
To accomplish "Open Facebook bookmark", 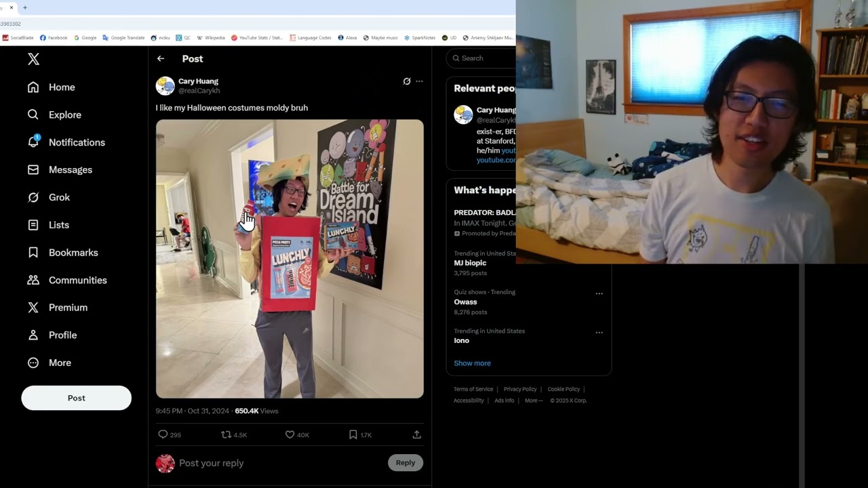I will pyautogui.click(x=54, y=38).
